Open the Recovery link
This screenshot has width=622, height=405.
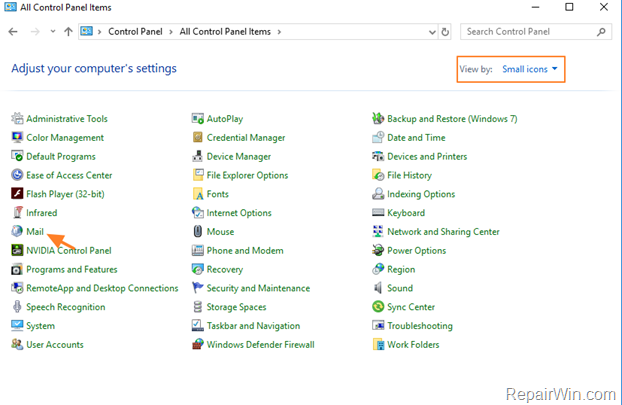pos(225,270)
